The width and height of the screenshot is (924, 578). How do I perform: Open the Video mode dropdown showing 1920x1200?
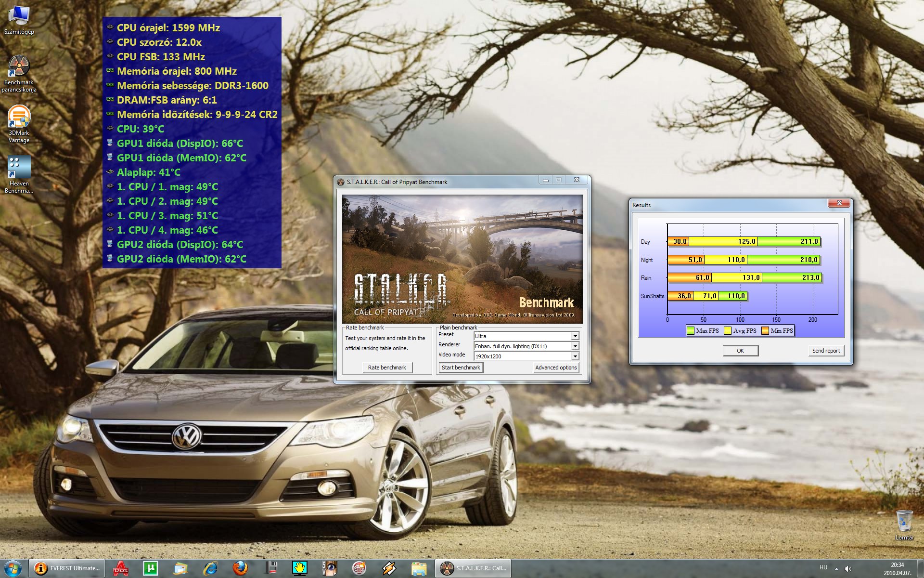tap(526, 356)
